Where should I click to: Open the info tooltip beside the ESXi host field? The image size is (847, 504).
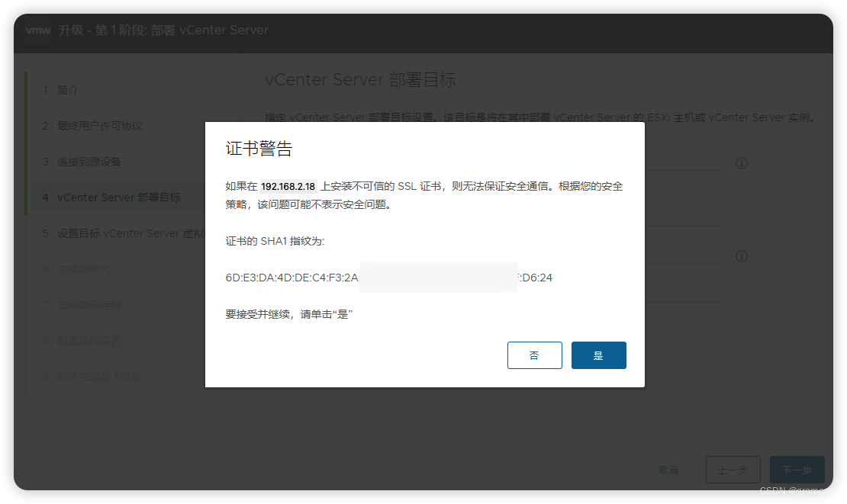click(x=741, y=163)
